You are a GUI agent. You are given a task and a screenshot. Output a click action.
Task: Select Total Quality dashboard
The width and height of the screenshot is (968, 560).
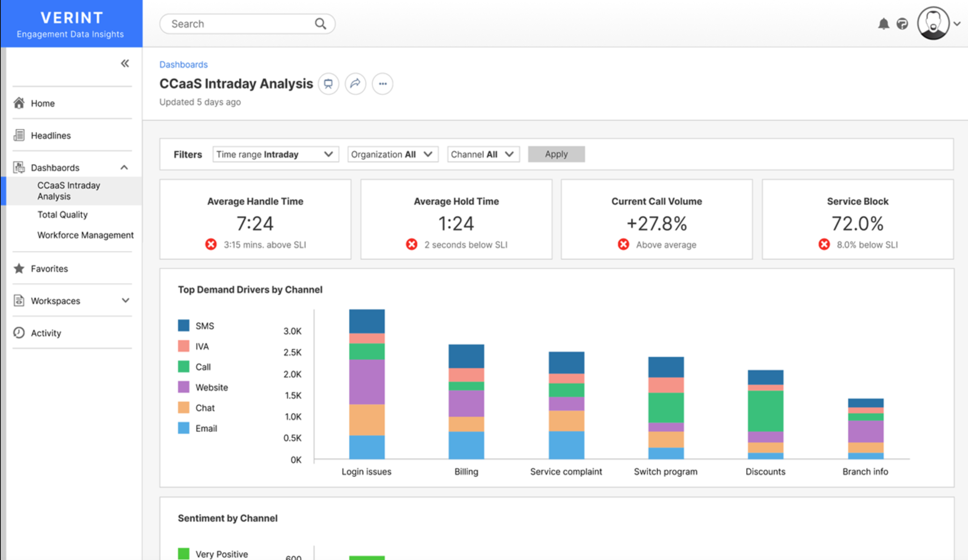pos(63,215)
